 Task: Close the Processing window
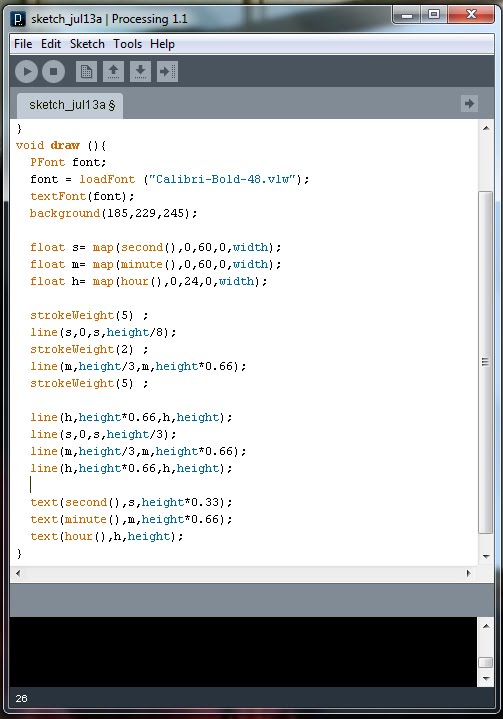(x=471, y=15)
